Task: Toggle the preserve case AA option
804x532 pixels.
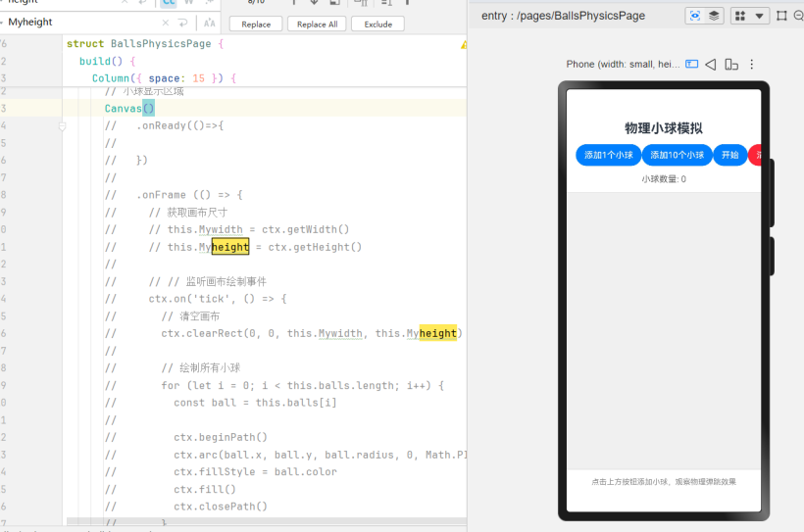Action: (210, 23)
